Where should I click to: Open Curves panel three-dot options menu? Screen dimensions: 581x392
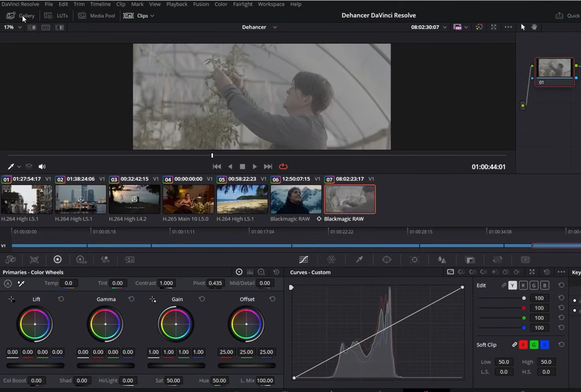tap(561, 272)
